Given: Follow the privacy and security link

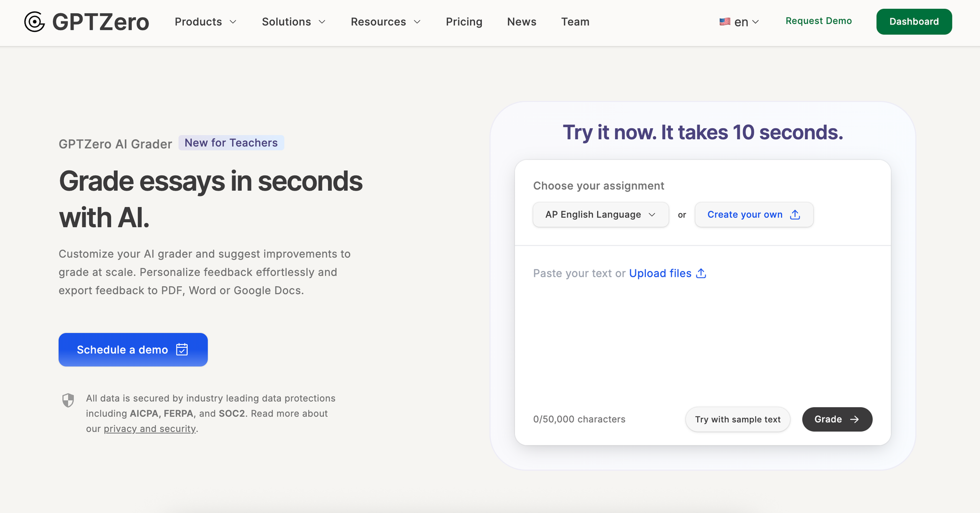Looking at the screenshot, I should [149, 429].
